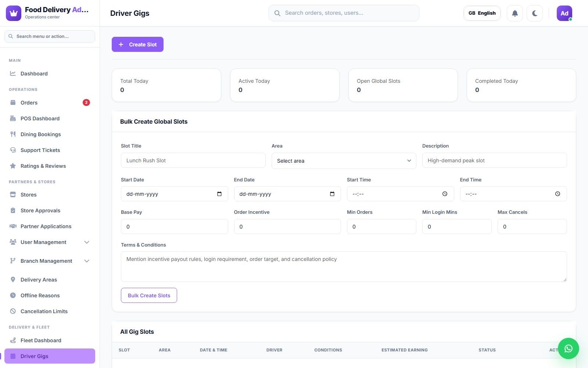The width and height of the screenshot is (588, 368).
Task: Click the Open Global Slots card
Action: 403,85
